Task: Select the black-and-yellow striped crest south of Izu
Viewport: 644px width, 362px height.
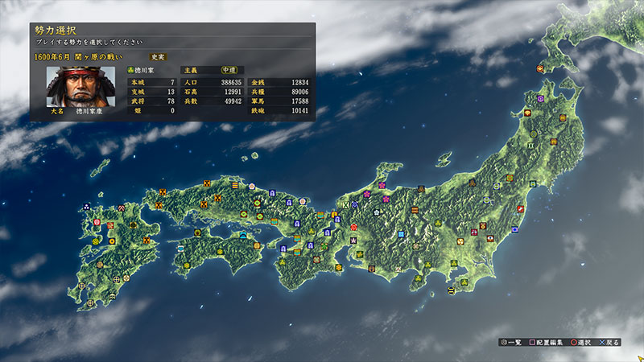Action: pos(451,289)
